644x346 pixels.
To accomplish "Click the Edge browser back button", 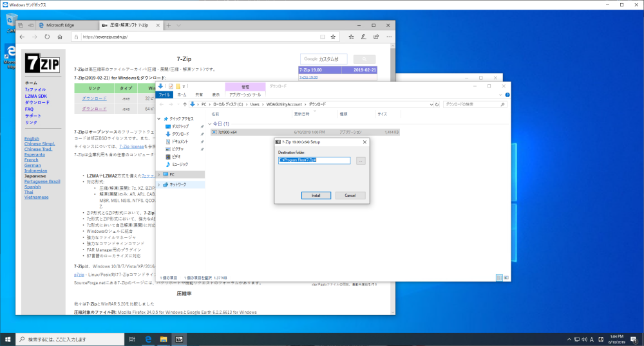I will coord(22,37).
